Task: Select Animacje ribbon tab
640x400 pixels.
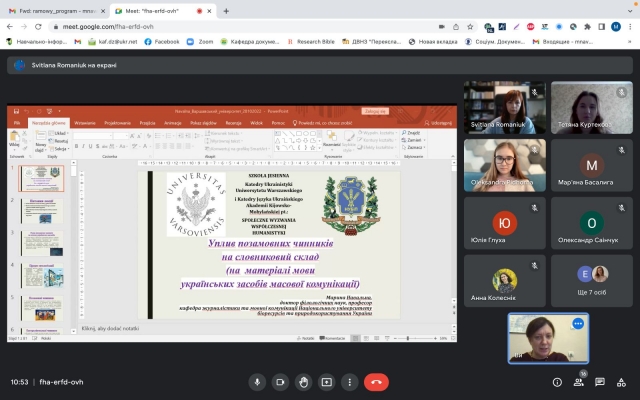Action: pyautogui.click(x=173, y=123)
